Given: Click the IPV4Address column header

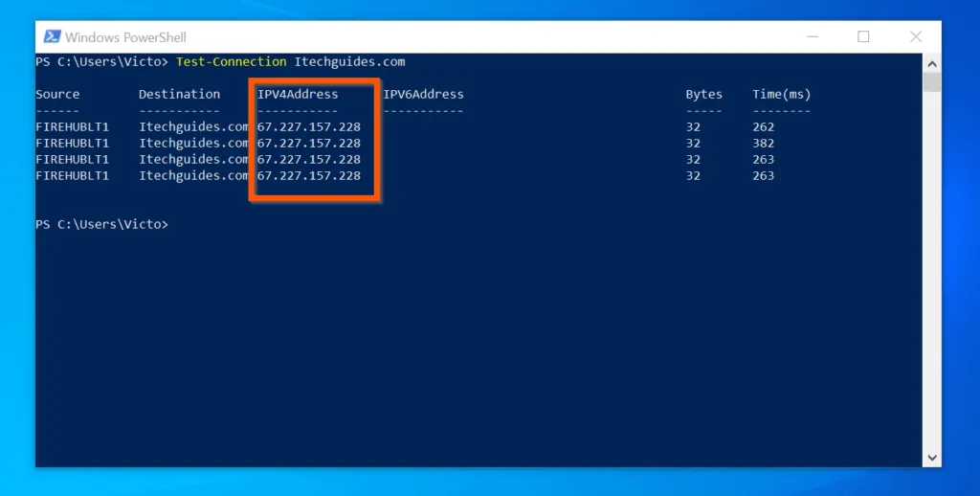Looking at the screenshot, I should 298,94.
